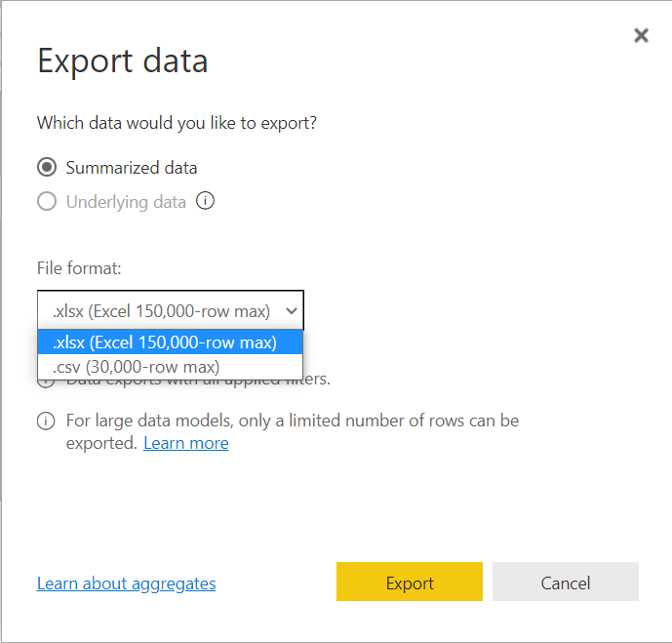
Task: Open the Learn about aggregates link
Action: (x=127, y=583)
